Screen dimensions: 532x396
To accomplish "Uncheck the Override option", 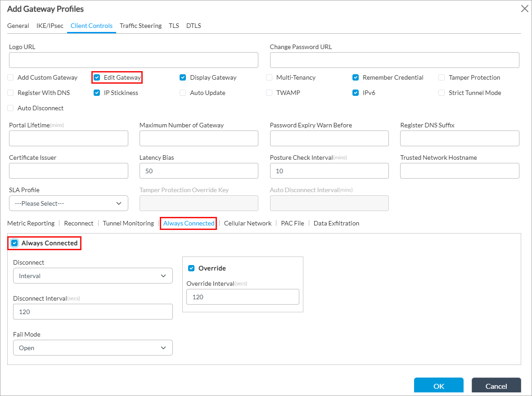I will pos(191,268).
